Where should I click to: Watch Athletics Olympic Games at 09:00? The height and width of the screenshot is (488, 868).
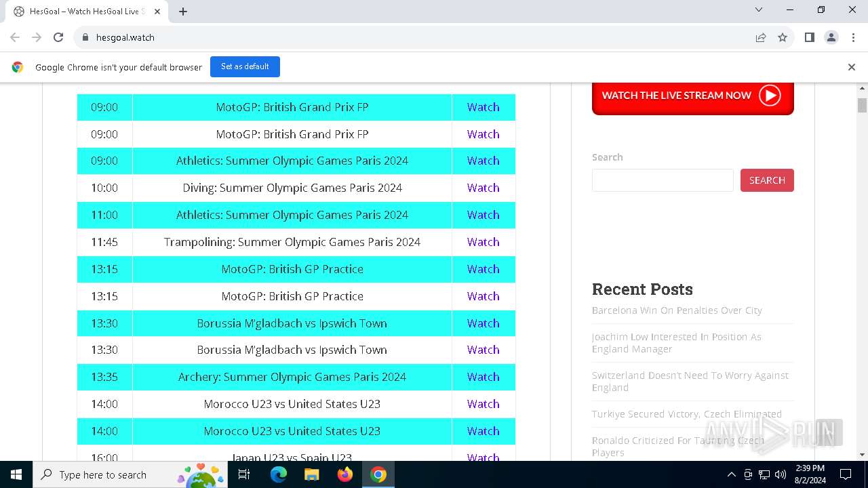click(x=483, y=161)
